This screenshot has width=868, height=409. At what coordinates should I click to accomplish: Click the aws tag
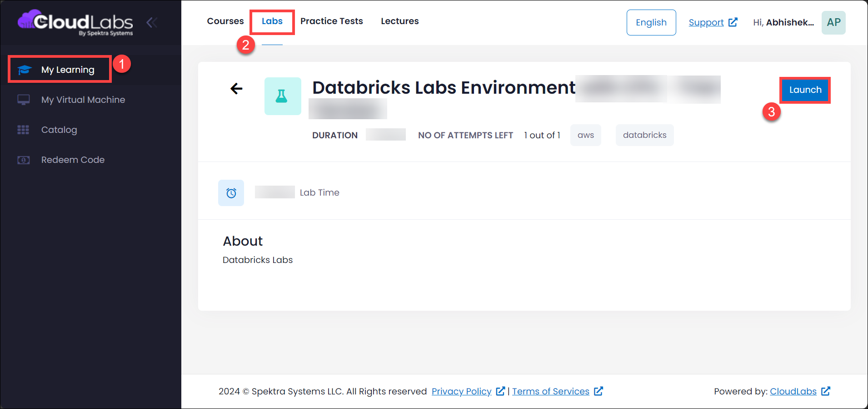[586, 135]
